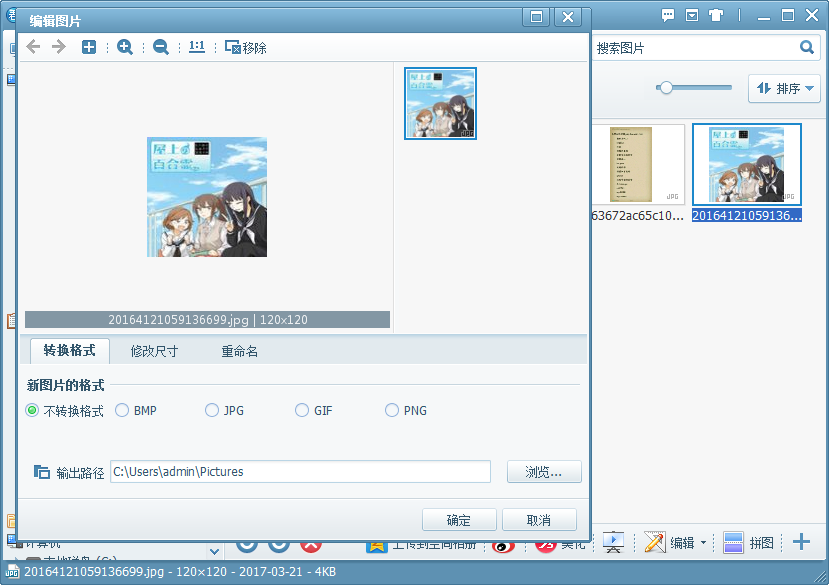
Task: Open the main menu dropdown box icon in title bar
Action: (692, 15)
